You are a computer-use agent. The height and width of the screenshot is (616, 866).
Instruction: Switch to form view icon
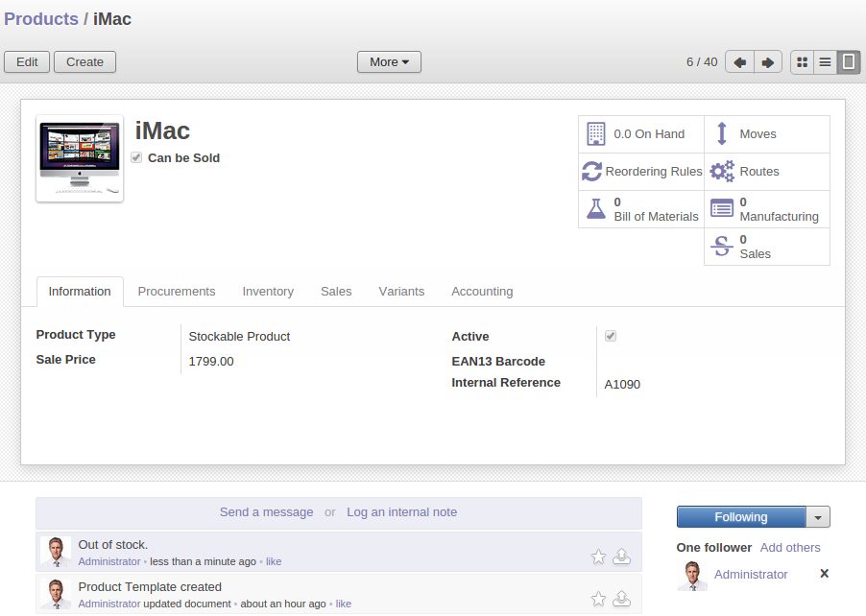[849, 61]
